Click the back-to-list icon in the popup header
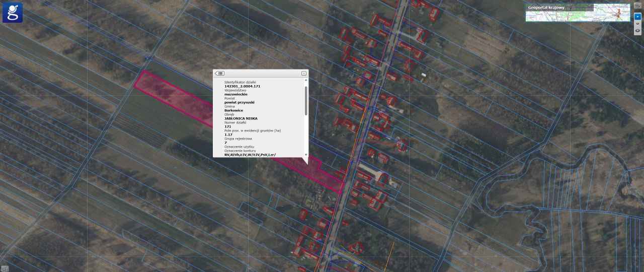 [x=219, y=74]
